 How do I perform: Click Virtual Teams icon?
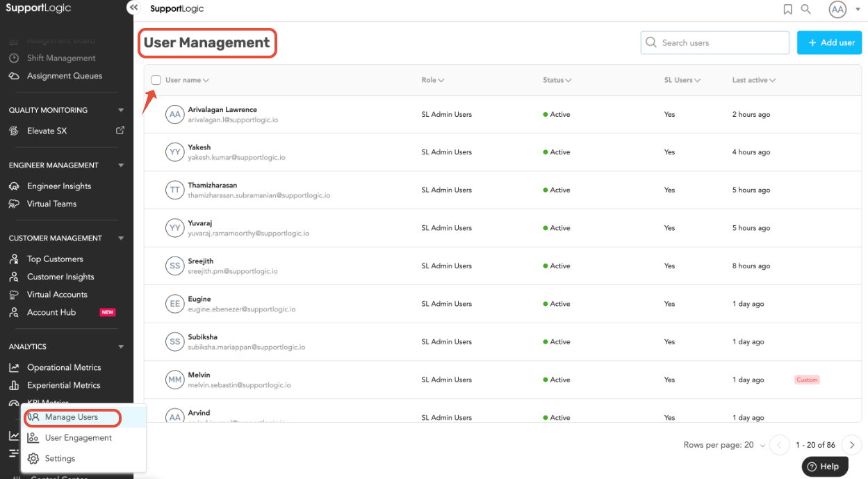(x=14, y=204)
